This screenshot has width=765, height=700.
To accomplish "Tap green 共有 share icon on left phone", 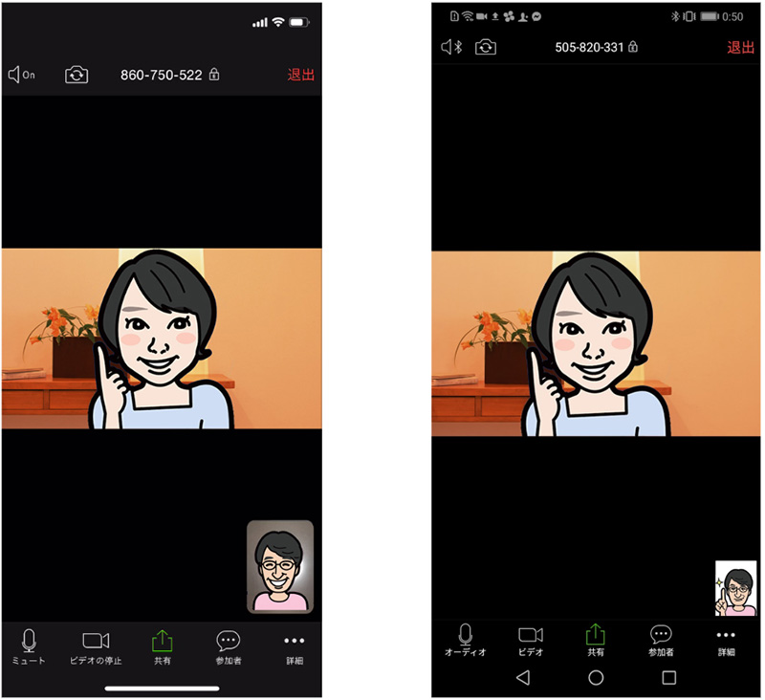I will pyautogui.click(x=163, y=645).
